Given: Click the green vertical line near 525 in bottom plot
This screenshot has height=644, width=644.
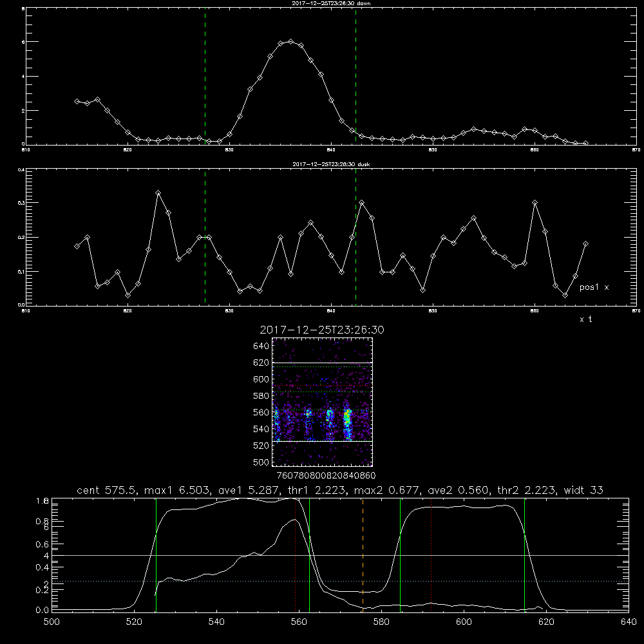Looking at the screenshot, I should tap(156, 554).
